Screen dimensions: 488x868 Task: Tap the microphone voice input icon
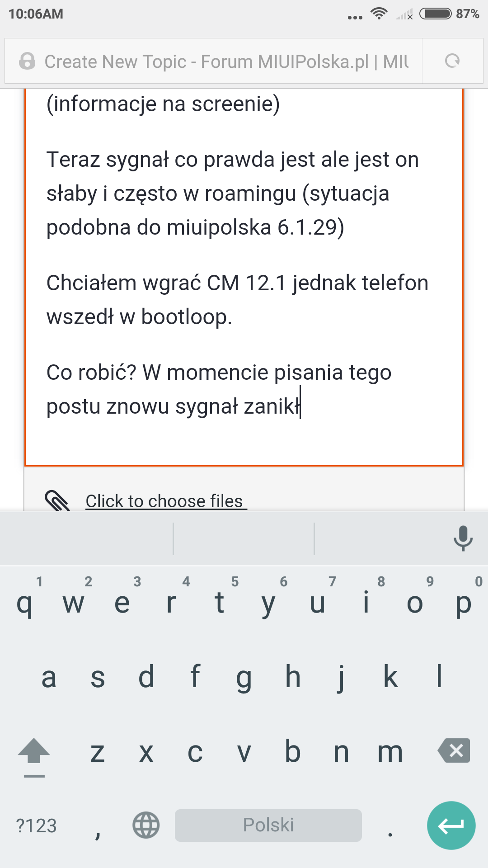coord(463,538)
